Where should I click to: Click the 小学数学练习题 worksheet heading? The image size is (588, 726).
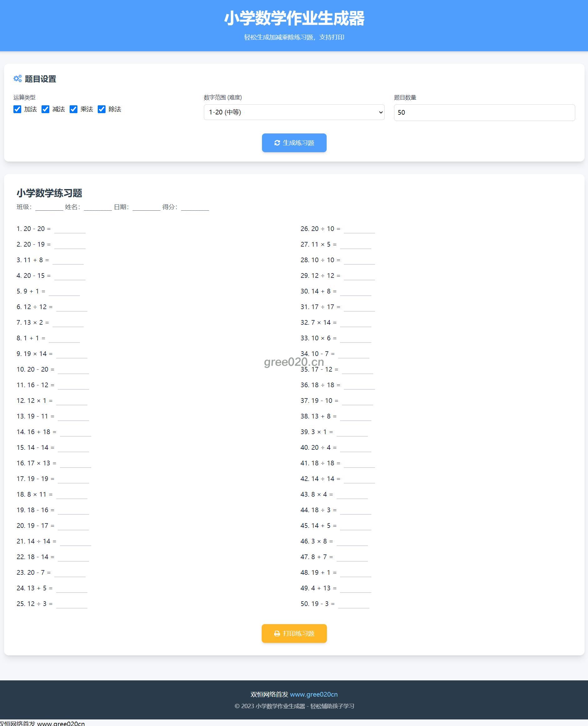point(49,193)
